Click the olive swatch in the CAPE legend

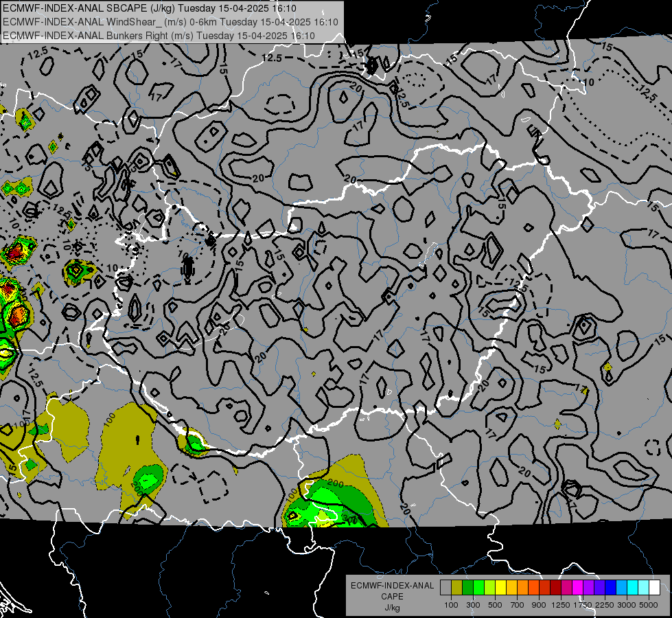(x=457, y=588)
